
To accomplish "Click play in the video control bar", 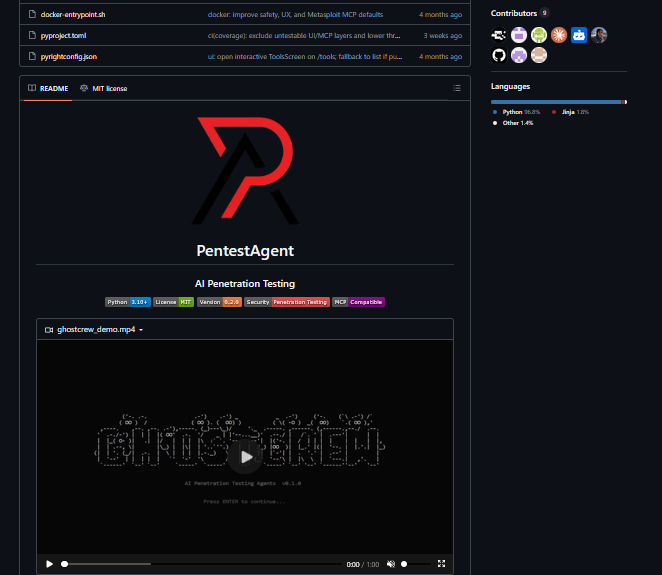I will [49, 564].
